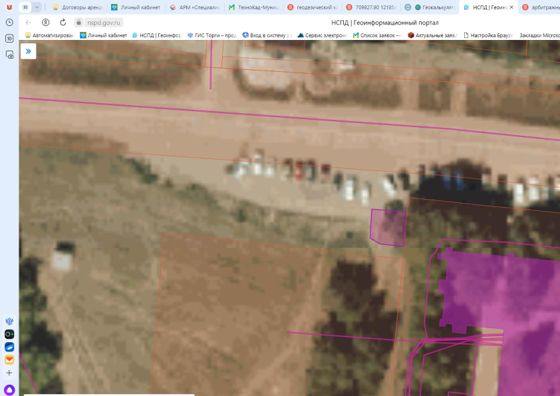Switch to the Личный кабинет tab

click(x=136, y=7)
